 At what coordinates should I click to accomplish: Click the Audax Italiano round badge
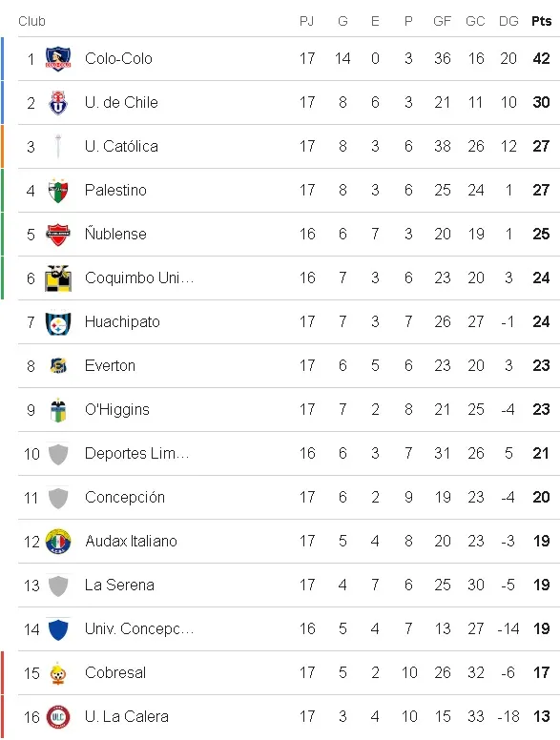(58, 542)
